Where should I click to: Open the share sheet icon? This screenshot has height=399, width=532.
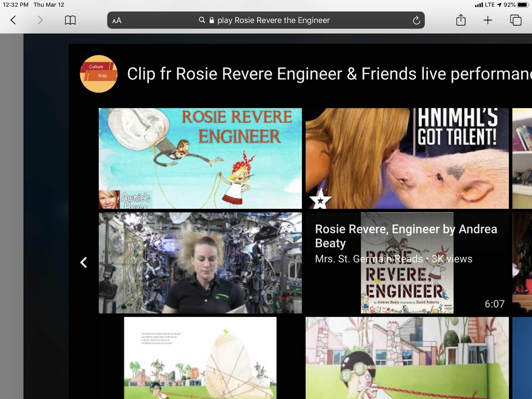(461, 20)
